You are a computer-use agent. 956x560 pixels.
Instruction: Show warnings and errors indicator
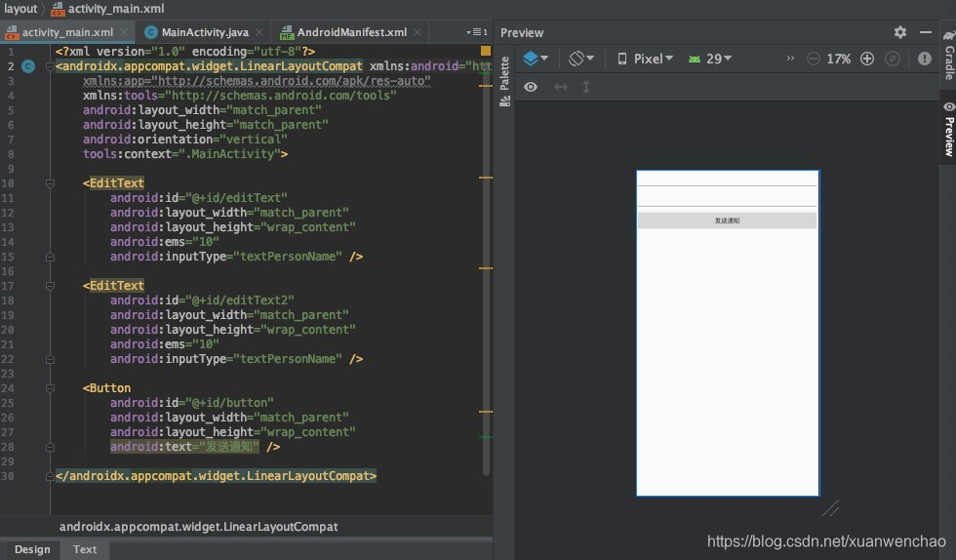coord(925,59)
